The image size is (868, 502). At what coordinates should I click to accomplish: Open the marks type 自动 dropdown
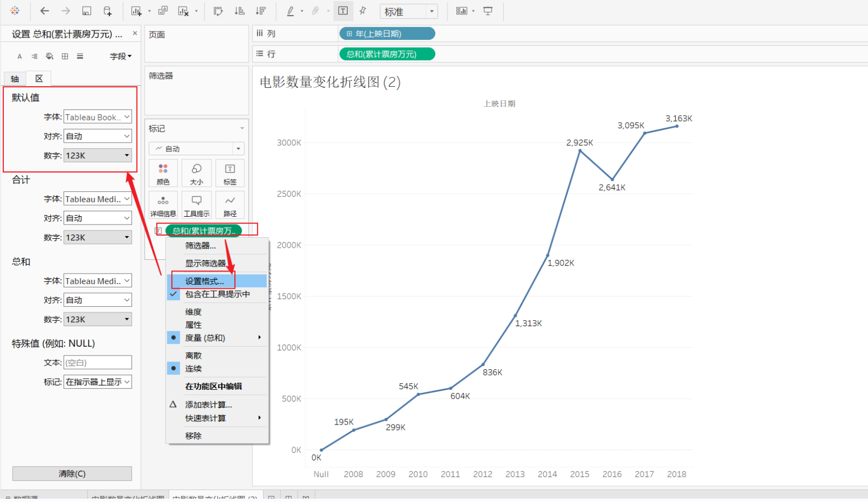[197, 149]
